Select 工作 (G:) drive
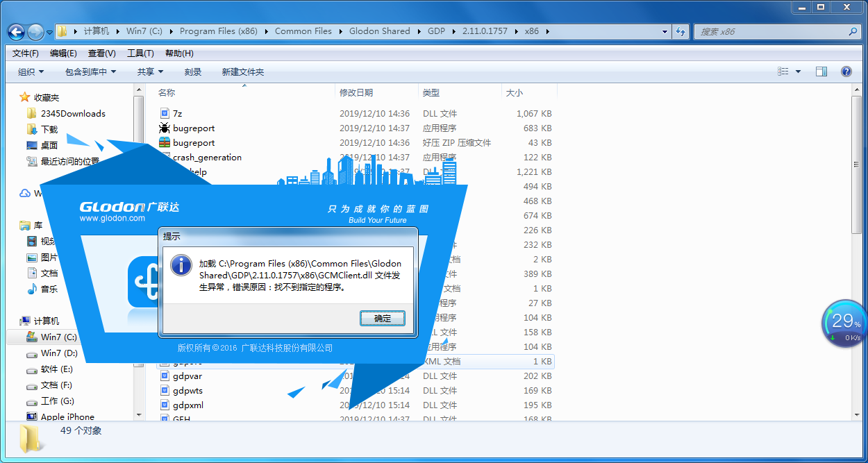Screen dimensions: 868x463 coord(57,401)
